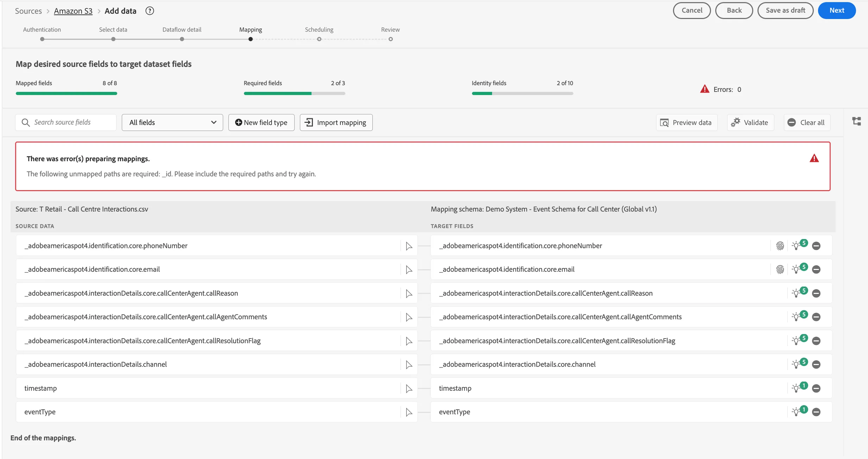Image resolution: width=868 pixels, height=459 pixels.
Task: Click the Next button
Action: (837, 11)
